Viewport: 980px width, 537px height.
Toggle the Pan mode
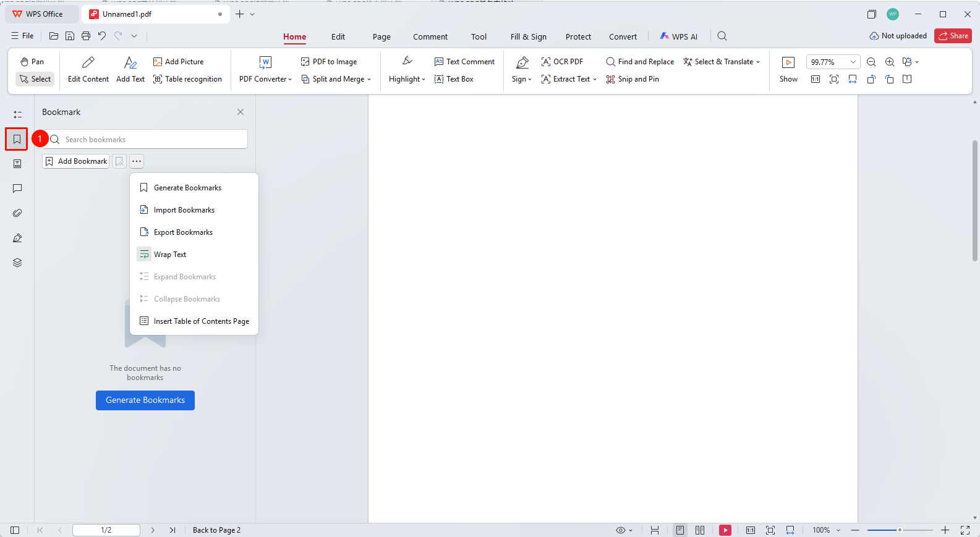32,62
